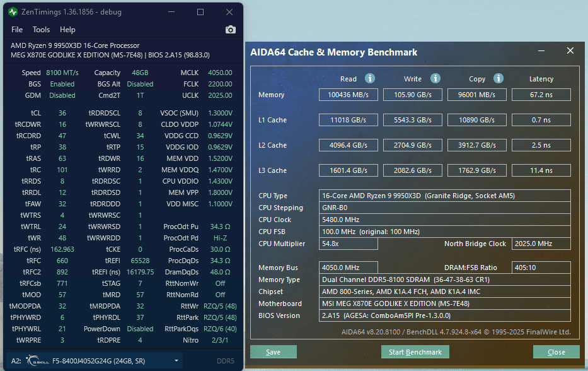This screenshot has height=371, width=588.
Task: Open the Help menu in ZenTimings
Action: coord(67,30)
